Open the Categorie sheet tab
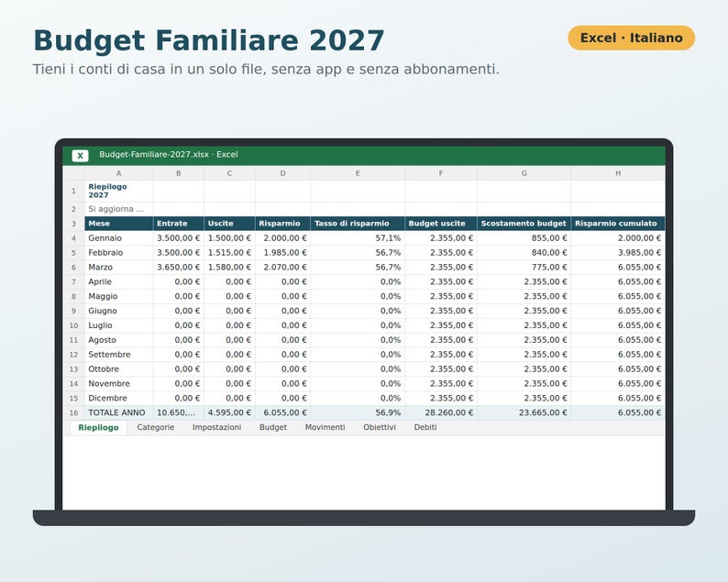The width and height of the screenshot is (728, 582). (x=156, y=427)
